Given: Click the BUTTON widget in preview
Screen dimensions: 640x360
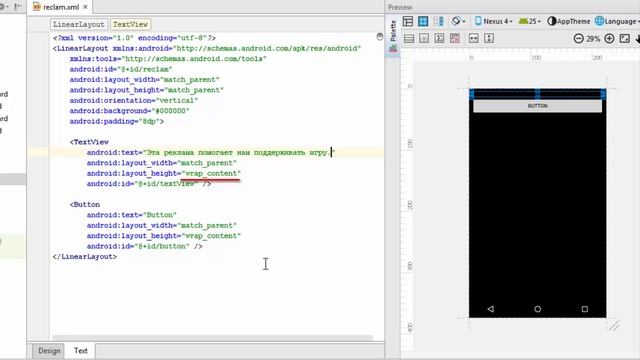Looking at the screenshot, I should coord(538,106).
